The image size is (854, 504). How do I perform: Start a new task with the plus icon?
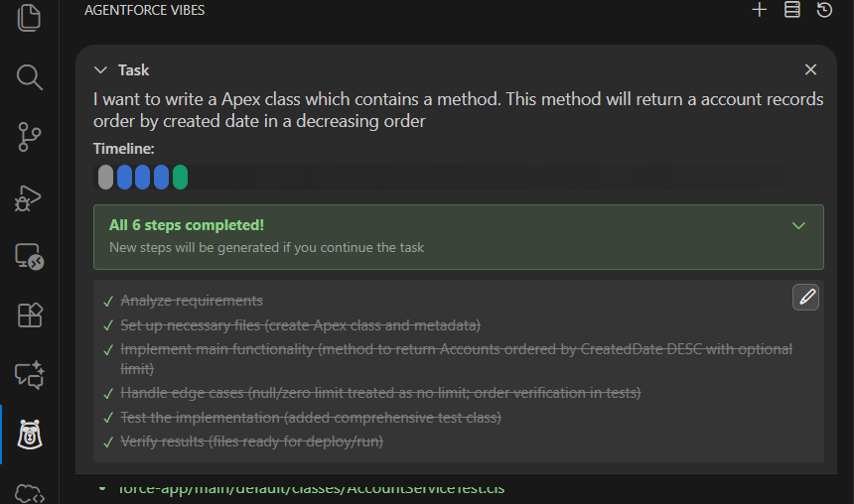(x=760, y=10)
